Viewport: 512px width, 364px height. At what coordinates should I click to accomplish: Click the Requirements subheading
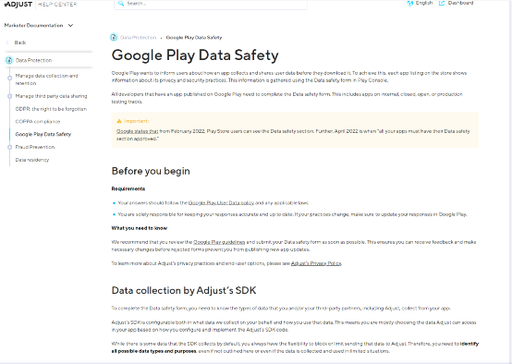coord(128,189)
